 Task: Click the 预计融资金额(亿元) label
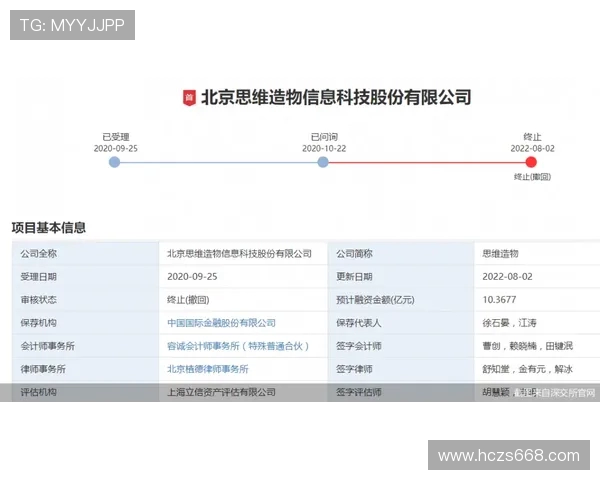pos(375,300)
